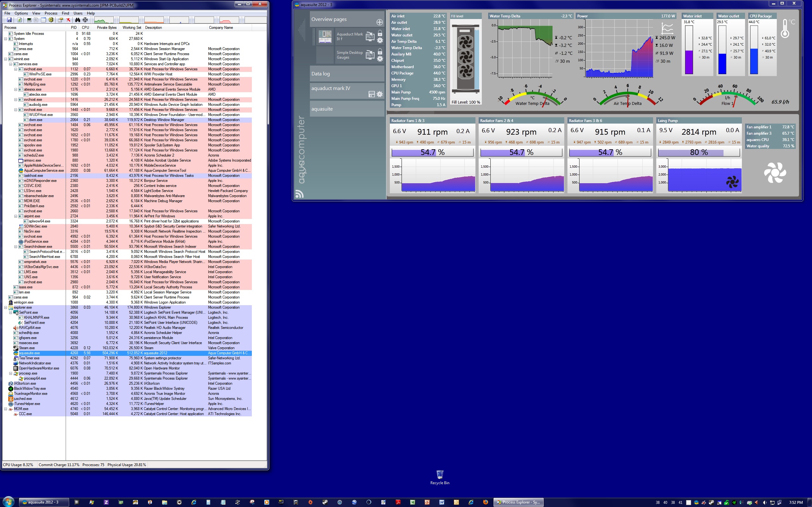812x507 pixels.
Task: Collapse the explorer.exe process tree
Action: (6, 307)
